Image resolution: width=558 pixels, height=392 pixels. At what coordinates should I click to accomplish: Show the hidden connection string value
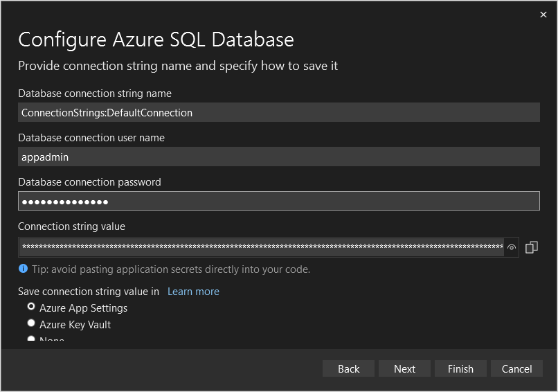pos(512,247)
